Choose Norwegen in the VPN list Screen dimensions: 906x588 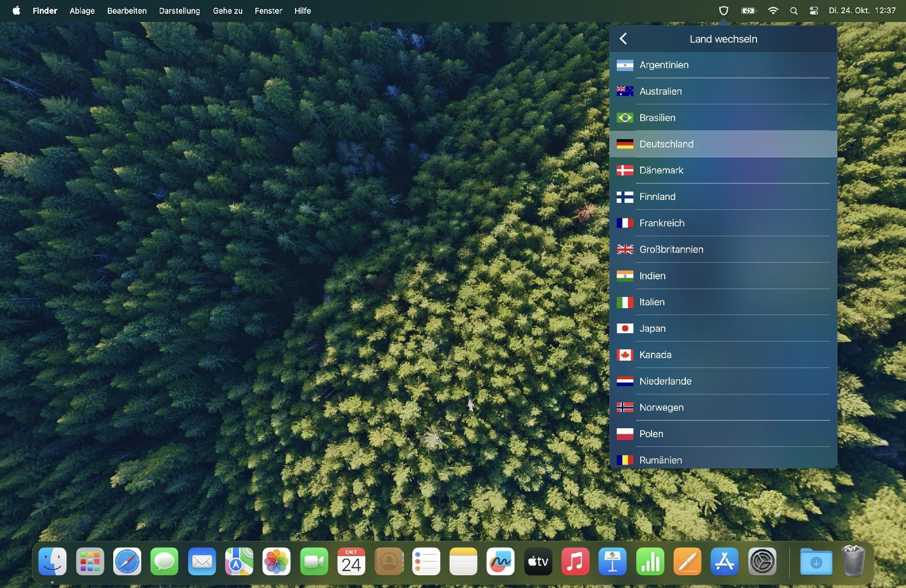coord(661,407)
